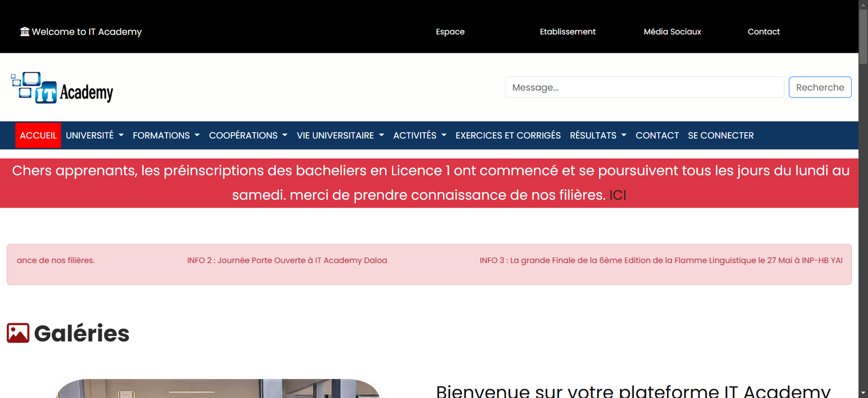Open the Média Sociaux menu
868x398 pixels.
click(672, 31)
